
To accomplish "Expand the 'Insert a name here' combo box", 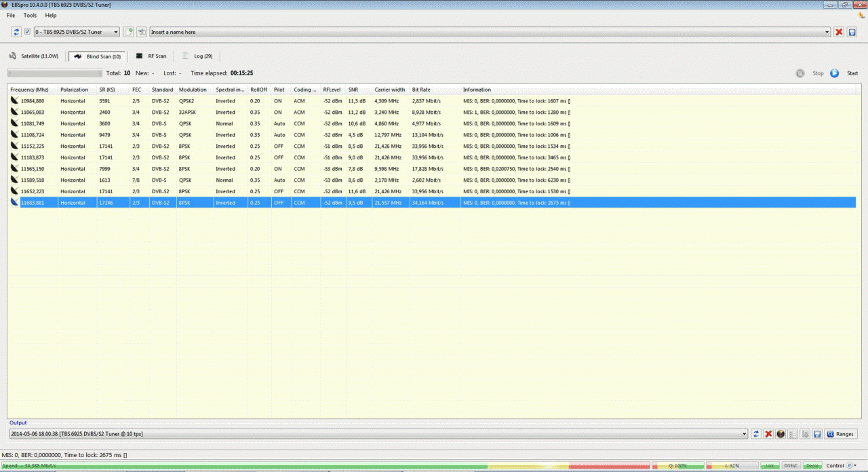I will [827, 32].
